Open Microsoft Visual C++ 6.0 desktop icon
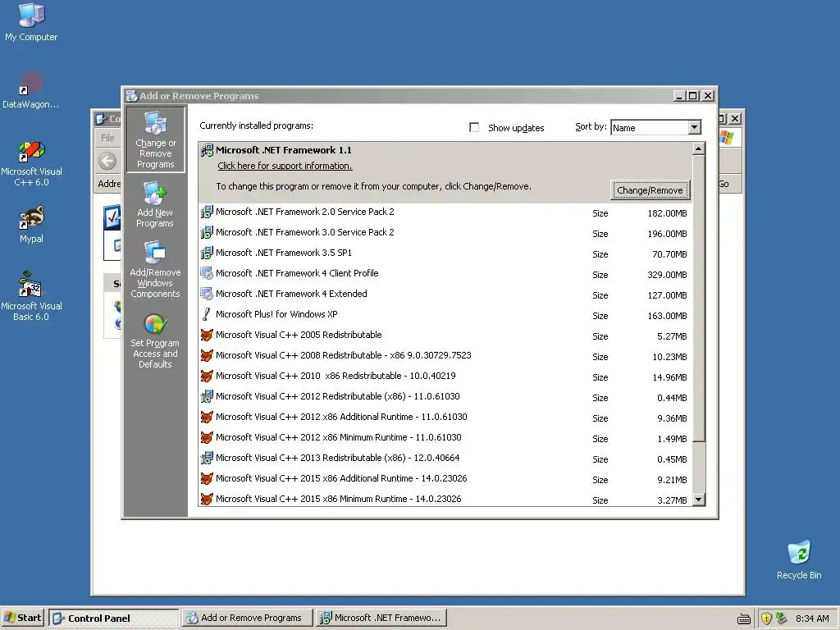This screenshot has height=630, width=840. 31,163
